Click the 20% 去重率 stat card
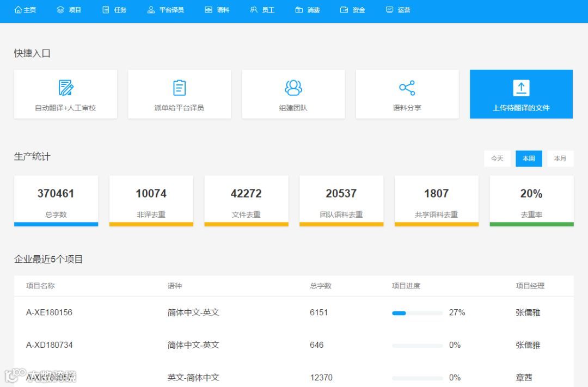 pos(532,201)
